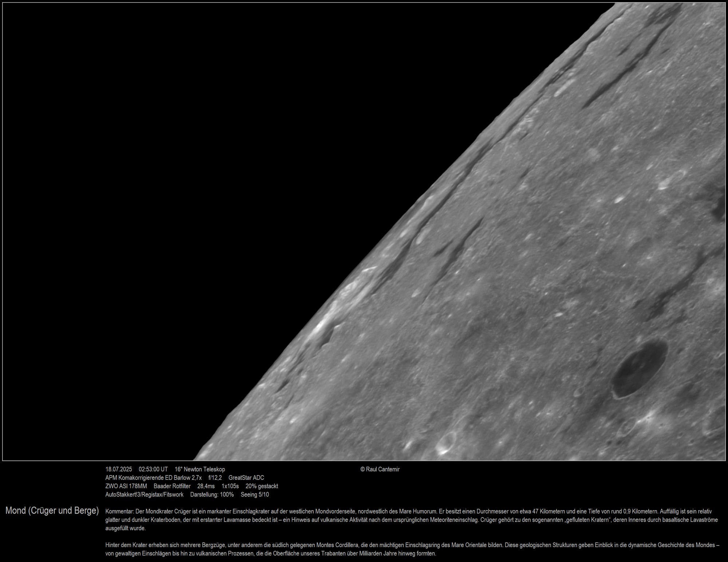The height and width of the screenshot is (562, 728).
Task: Click the 'ZWO ASI 178MM' camera text
Action: coord(126,486)
